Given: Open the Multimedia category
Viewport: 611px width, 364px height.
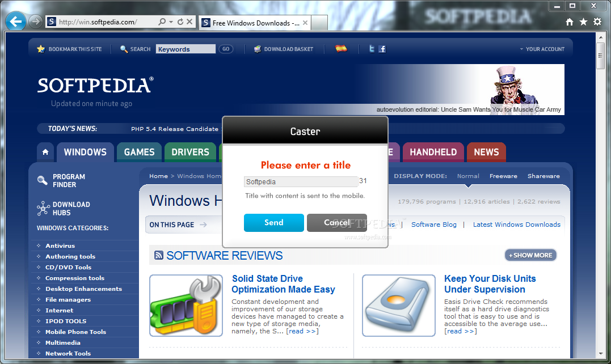Looking at the screenshot, I should coord(63,342).
